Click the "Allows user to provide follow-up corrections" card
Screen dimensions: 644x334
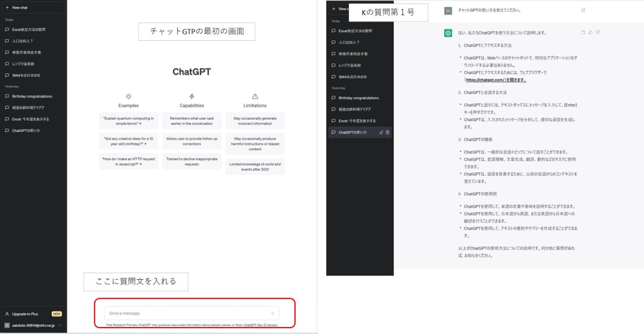click(x=192, y=141)
